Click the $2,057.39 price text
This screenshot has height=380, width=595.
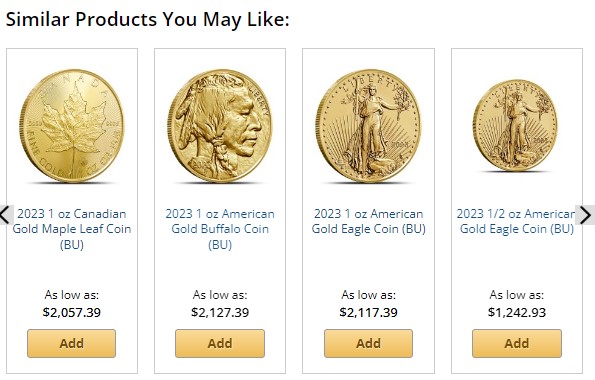[x=72, y=312]
